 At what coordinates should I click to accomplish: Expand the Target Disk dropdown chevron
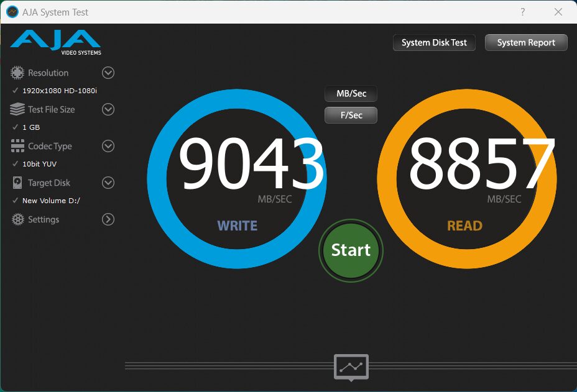tap(108, 183)
